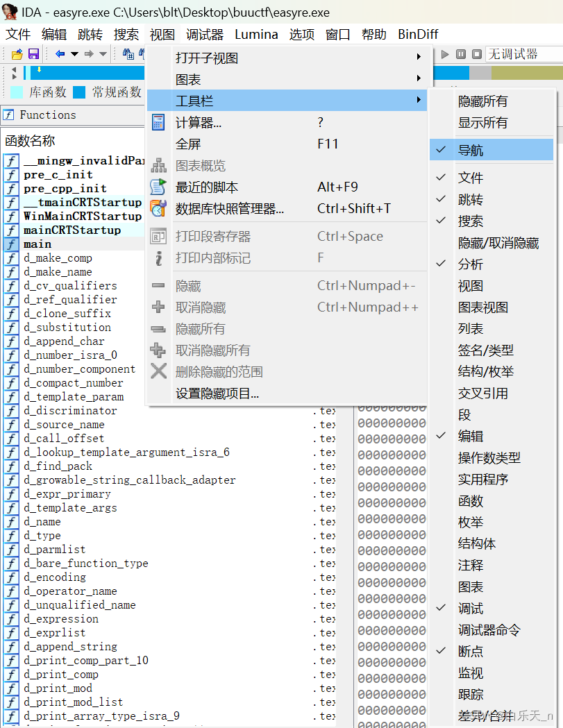Select main in the Functions list
The width and height of the screenshot is (563, 728).
pos(37,244)
